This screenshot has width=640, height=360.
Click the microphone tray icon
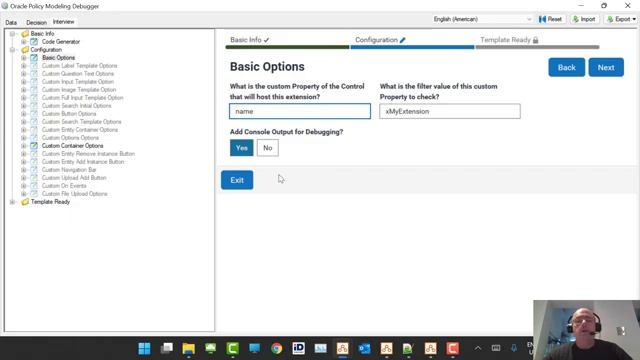point(513,348)
